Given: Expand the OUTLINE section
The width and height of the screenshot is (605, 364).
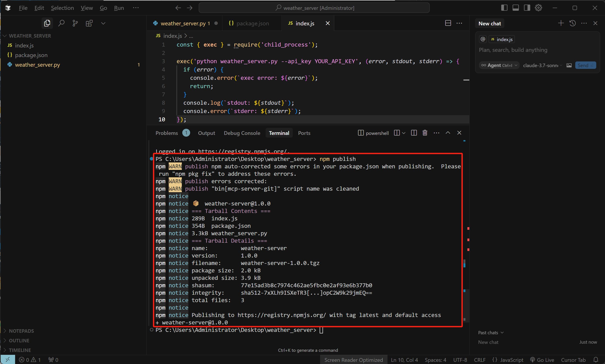Looking at the screenshot, I should click(x=19, y=340).
